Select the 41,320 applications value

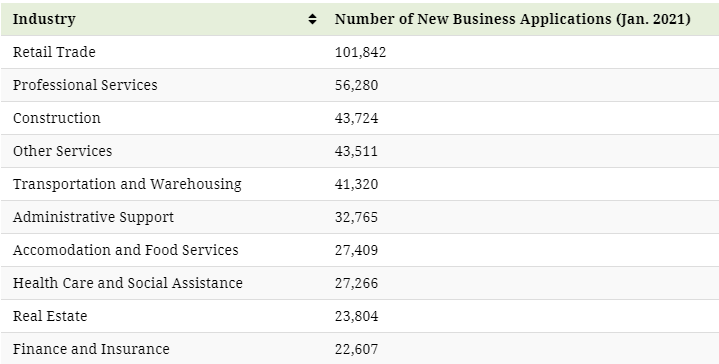click(x=356, y=184)
